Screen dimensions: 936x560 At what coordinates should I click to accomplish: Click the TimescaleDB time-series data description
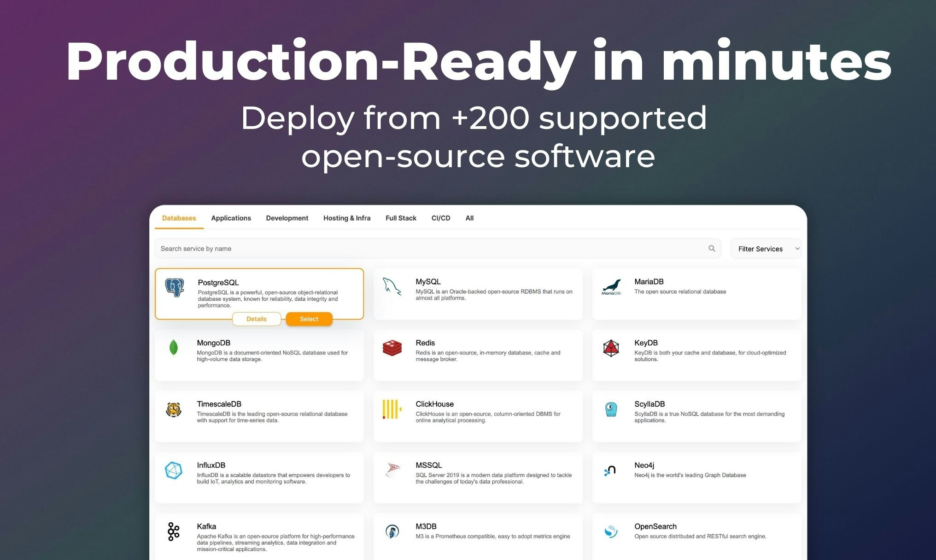[272, 417]
